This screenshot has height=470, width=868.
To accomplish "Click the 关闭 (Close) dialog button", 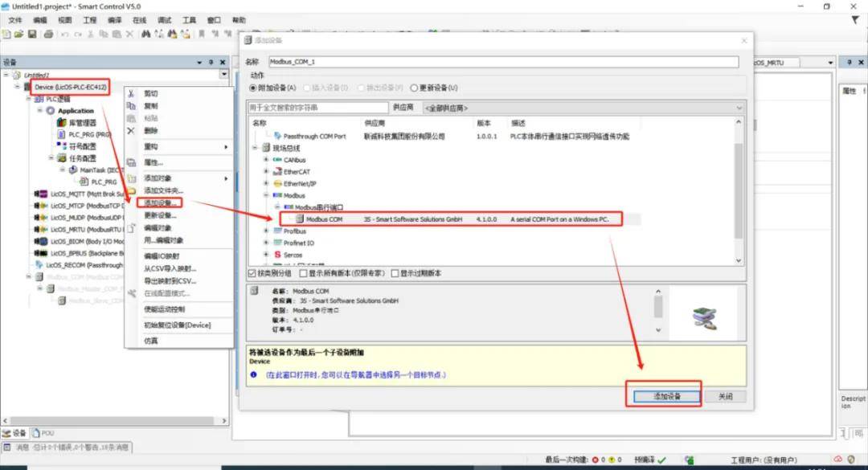I will [725, 397].
